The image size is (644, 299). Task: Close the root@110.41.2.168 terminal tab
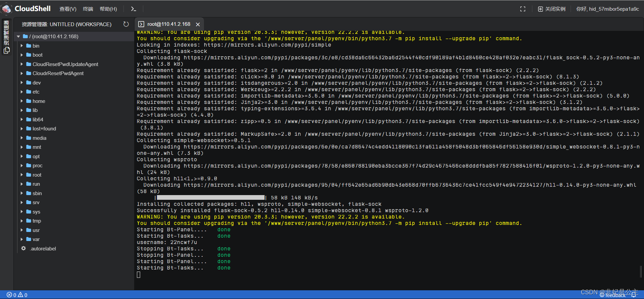pos(198,24)
